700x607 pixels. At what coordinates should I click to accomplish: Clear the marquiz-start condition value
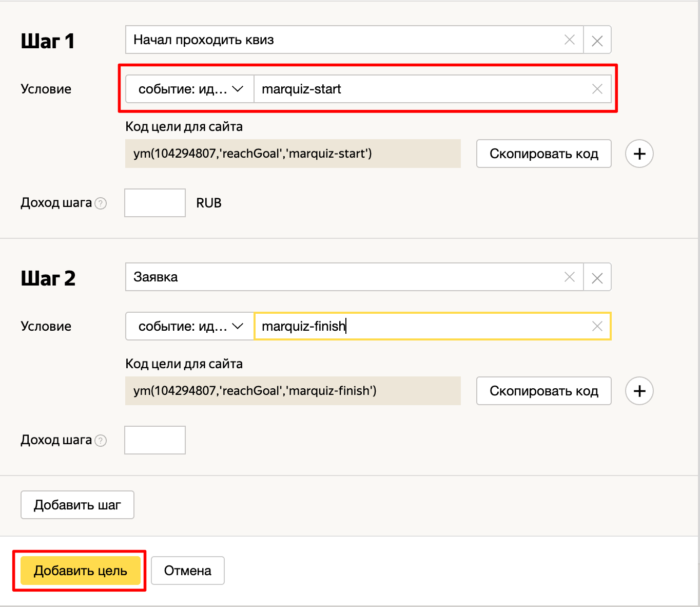tap(597, 89)
